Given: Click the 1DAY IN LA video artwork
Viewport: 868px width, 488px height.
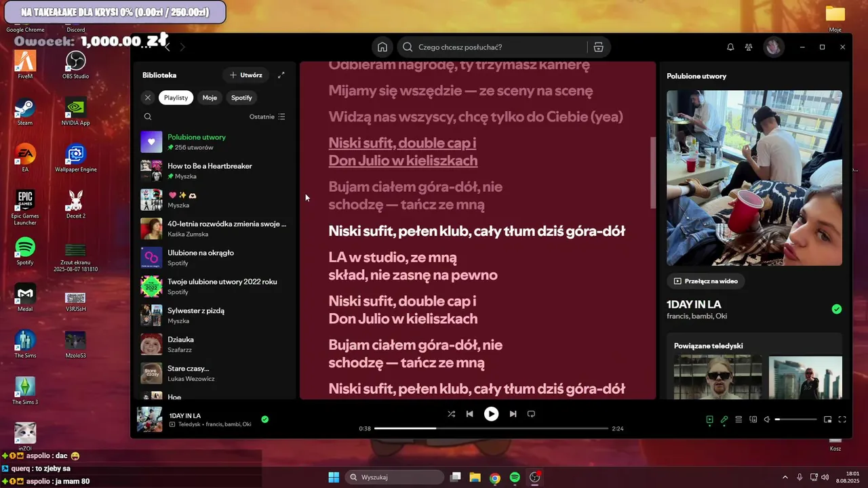Looking at the screenshot, I should (754, 178).
